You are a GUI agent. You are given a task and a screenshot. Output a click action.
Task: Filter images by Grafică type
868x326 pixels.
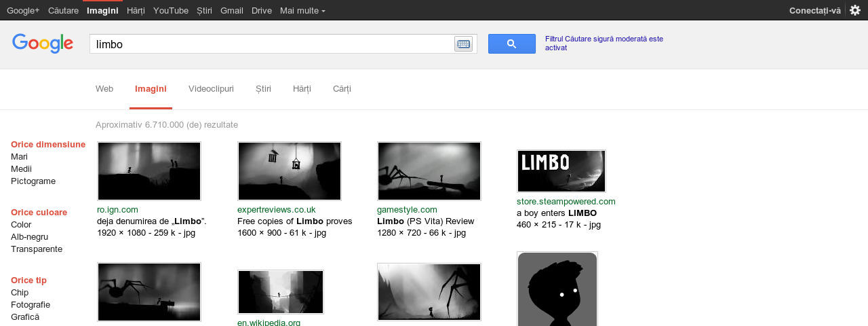(x=25, y=317)
